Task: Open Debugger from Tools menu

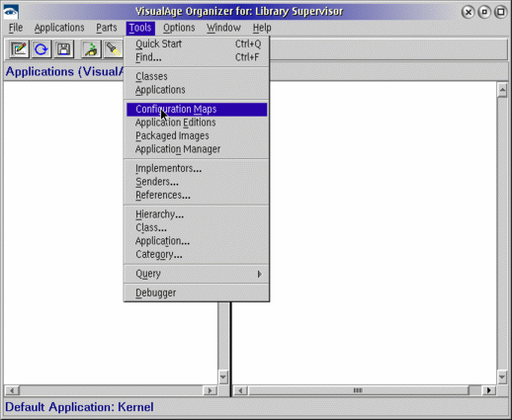Action: coord(197,293)
